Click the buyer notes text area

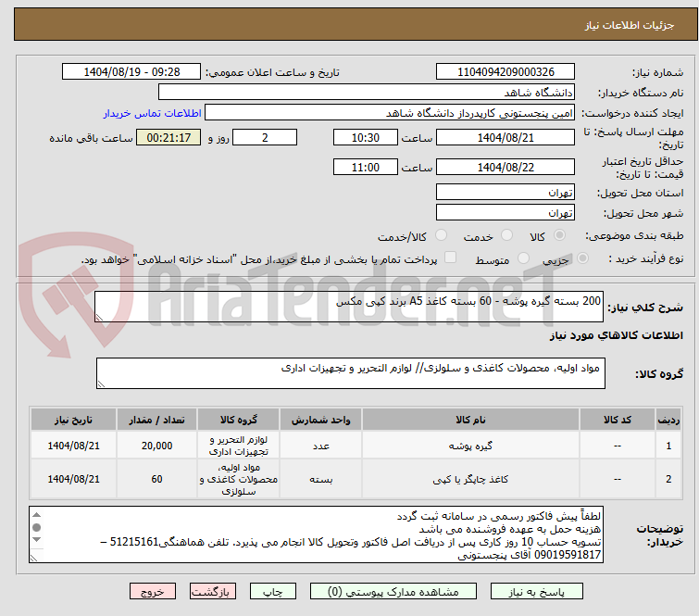click(316, 534)
